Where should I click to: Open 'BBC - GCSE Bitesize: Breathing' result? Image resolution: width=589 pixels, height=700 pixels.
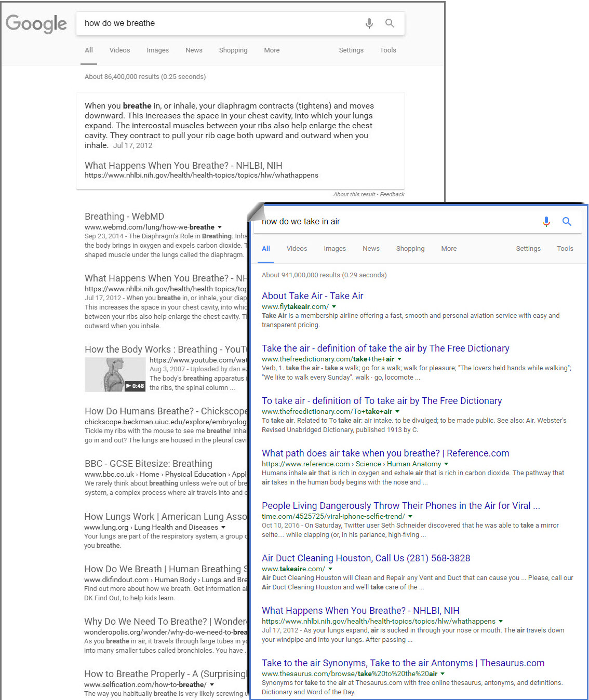tap(149, 464)
